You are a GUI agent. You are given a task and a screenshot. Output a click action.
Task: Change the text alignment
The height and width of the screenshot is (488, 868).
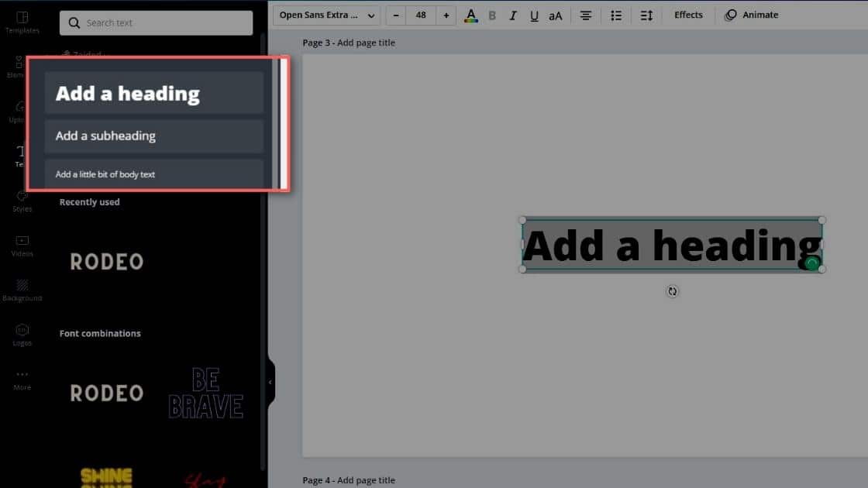586,15
